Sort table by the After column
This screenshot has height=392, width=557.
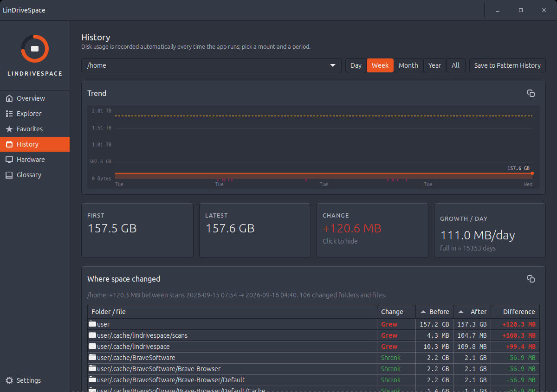[472, 312]
